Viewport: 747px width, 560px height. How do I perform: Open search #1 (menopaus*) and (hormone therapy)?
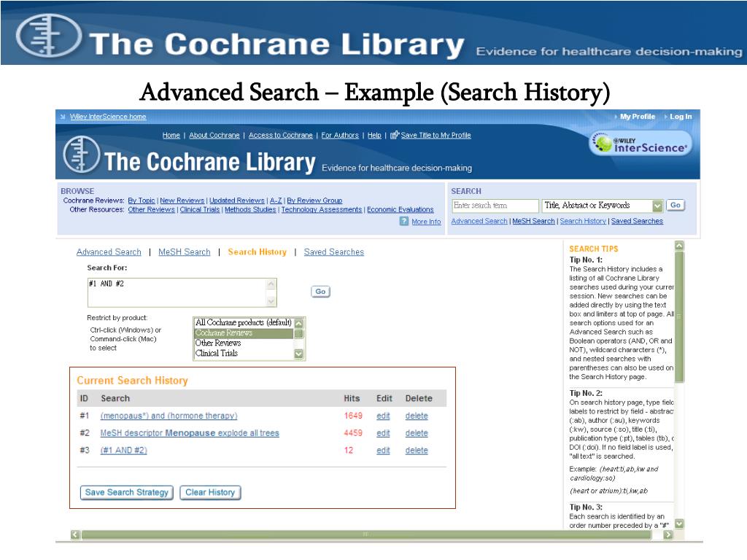pos(169,416)
